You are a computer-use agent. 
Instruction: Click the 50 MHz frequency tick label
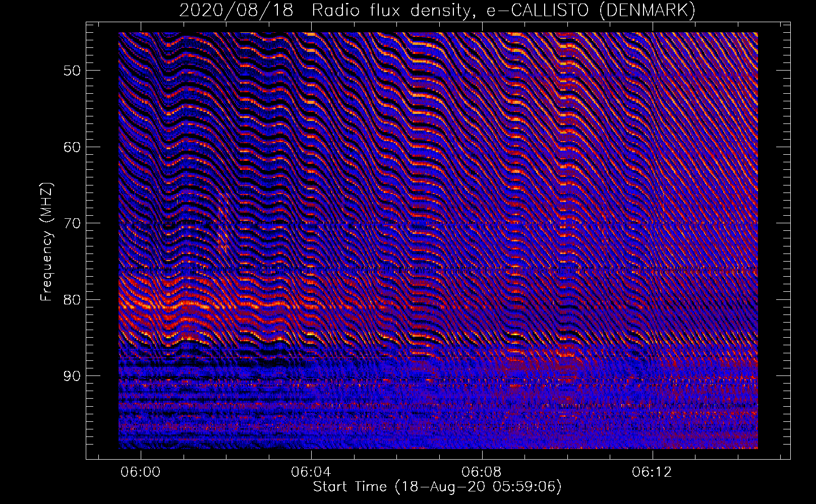tap(72, 71)
